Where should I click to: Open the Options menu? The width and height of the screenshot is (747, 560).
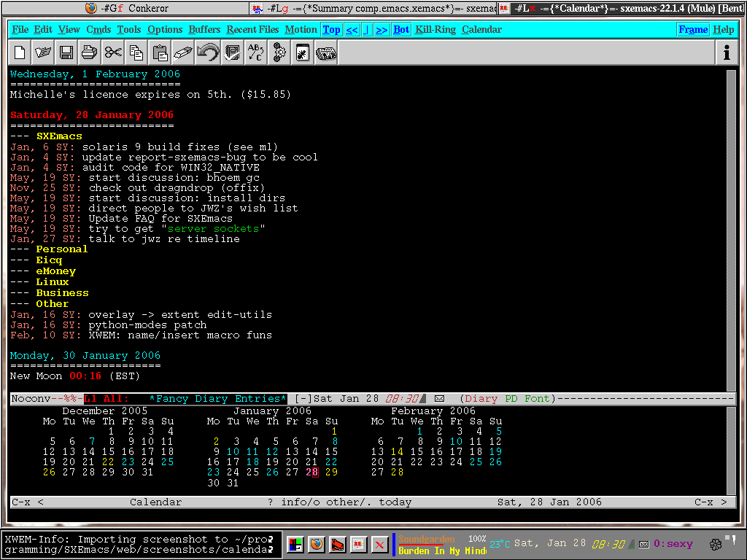coord(165,29)
